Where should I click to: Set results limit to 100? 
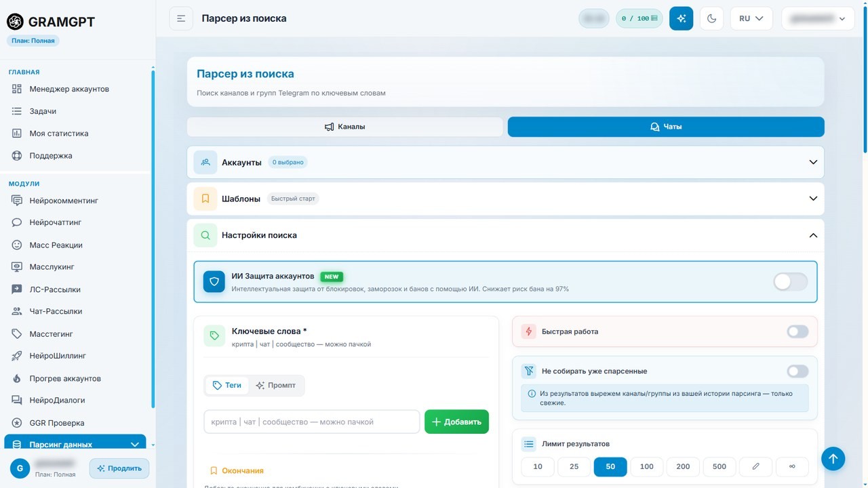pyautogui.click(x=647, y=466)
